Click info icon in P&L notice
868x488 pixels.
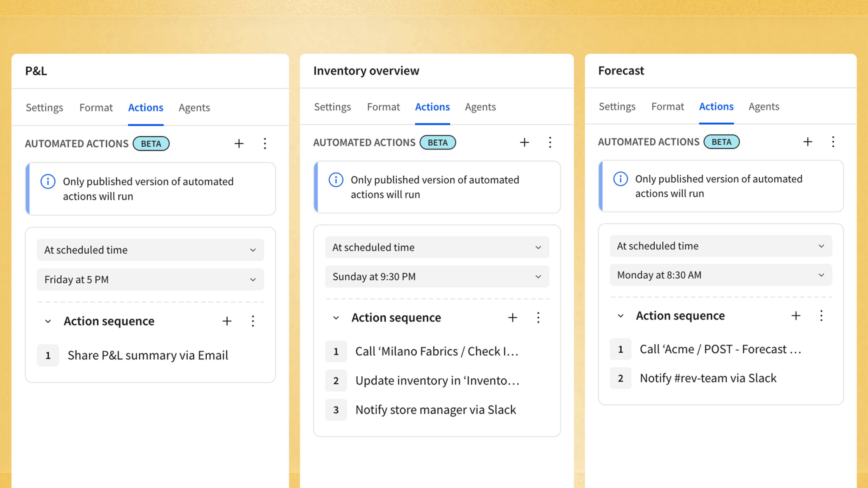[x=48, y=181]
